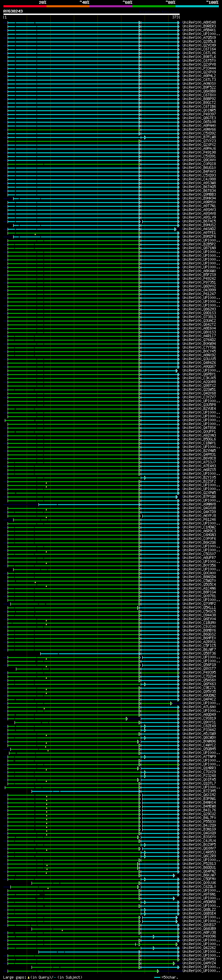222x980 pixels.
Task: Click hit label UniRef100_A9PHL2
Action: tap(199, 76)
